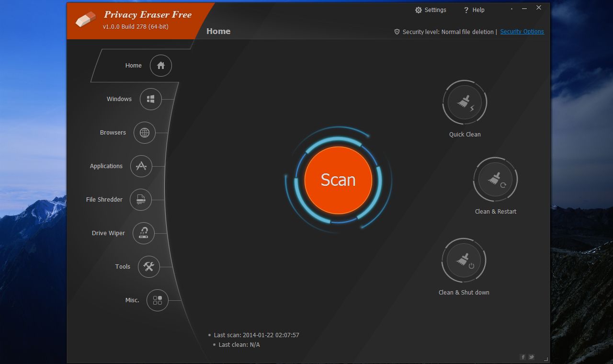Switch to the File Shredder label
This screenshot has height=364, width=613.
(x=104, y=200)
